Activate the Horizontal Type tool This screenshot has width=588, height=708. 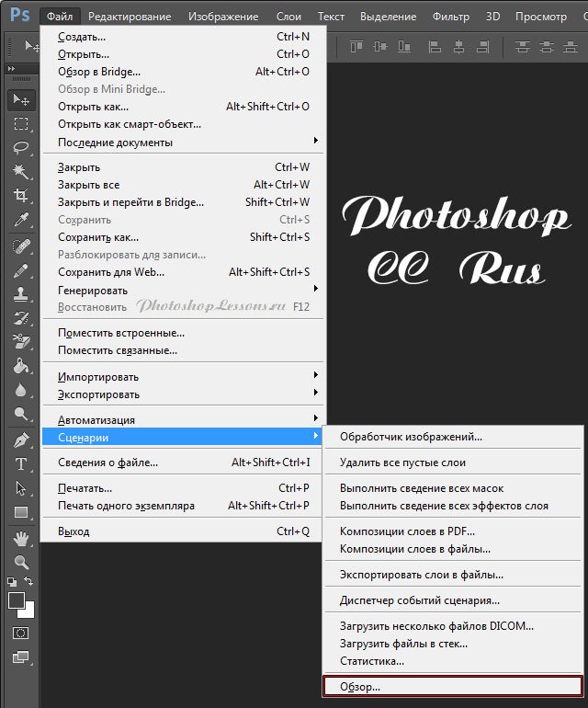21,464
